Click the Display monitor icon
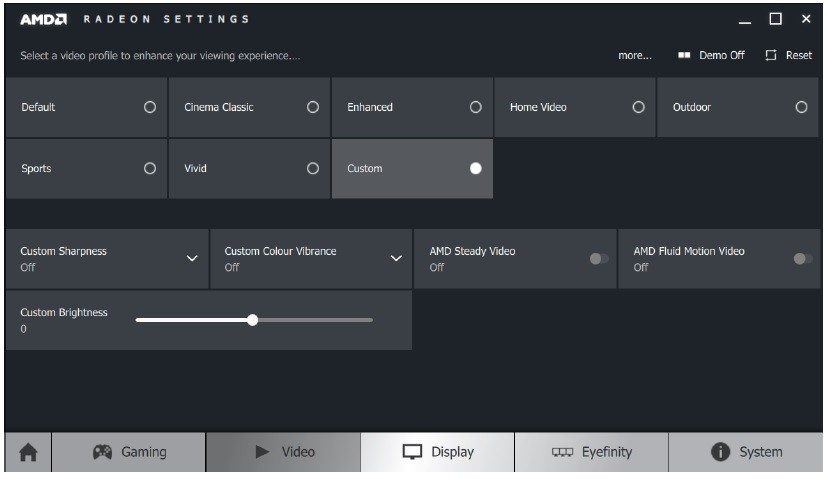This screenshot has height=479, width=827. 412,452
